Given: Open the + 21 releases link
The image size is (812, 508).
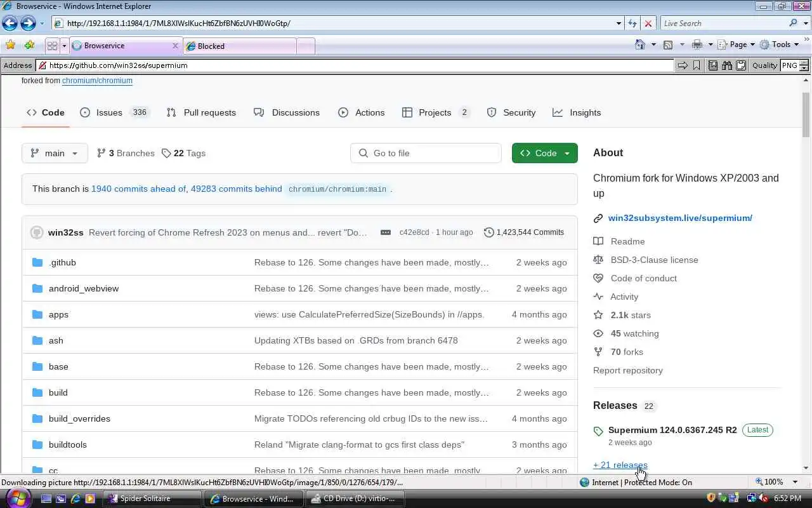Looking at the screenshot, I should (620, 465).
